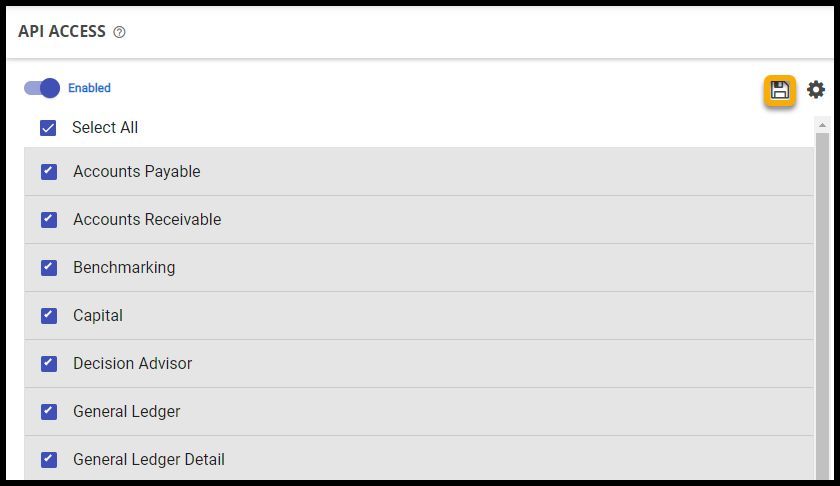
Task: Click the Select All label text
Action: (x=105, y=128)
